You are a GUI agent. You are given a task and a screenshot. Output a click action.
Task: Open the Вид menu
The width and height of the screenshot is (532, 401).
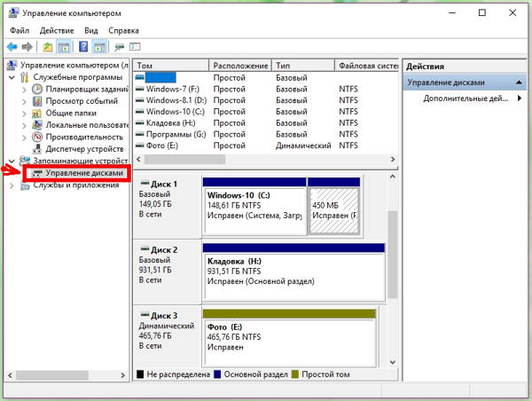point(91,30)
